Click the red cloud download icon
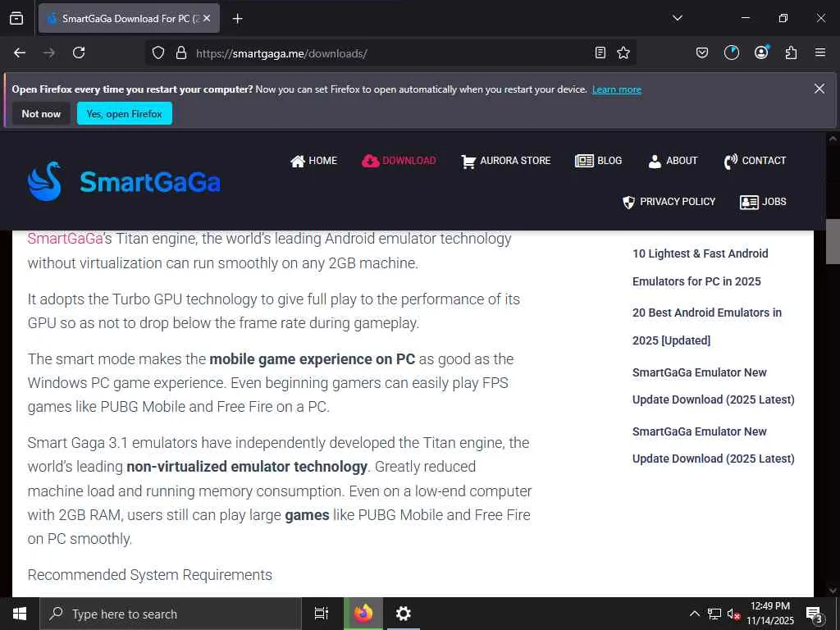The height and width of the screenshot is (630, 840). pos(370,161)
